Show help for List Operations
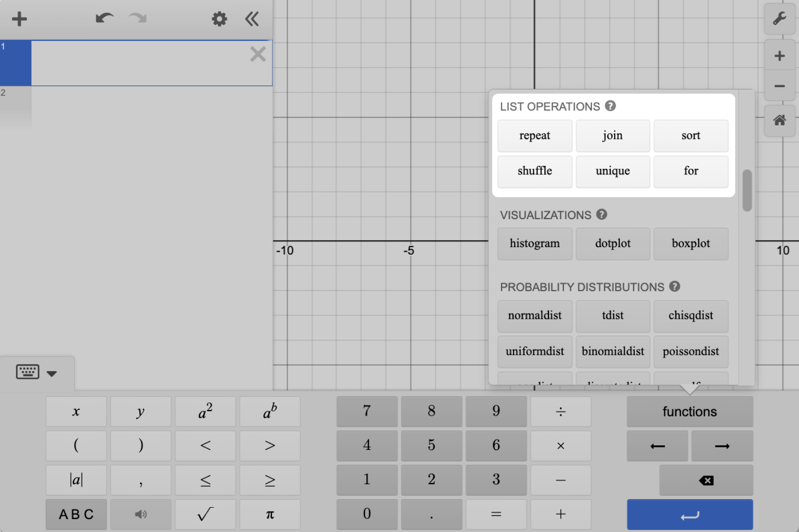799x532 pixels. [x=610, y=106]
